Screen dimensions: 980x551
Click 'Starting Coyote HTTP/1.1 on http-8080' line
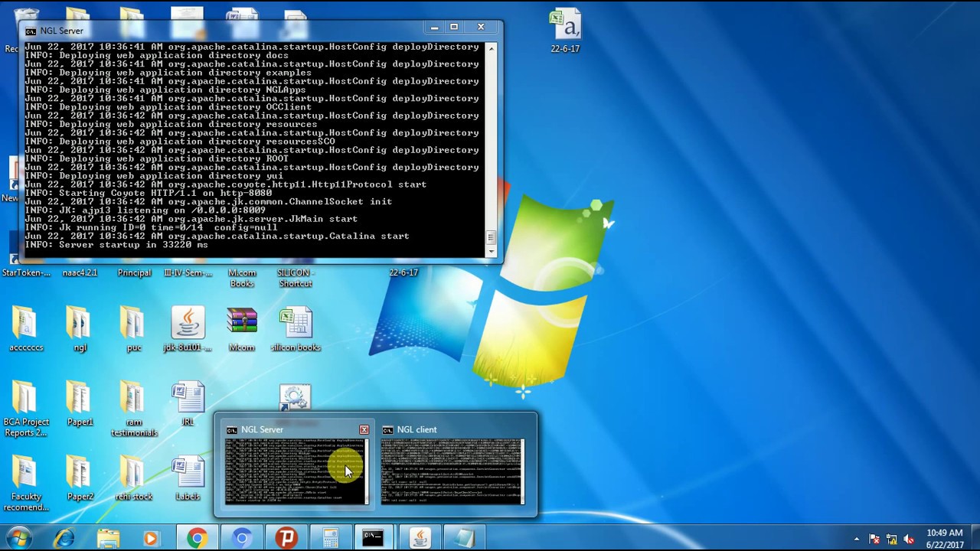(x=149, y=194)
